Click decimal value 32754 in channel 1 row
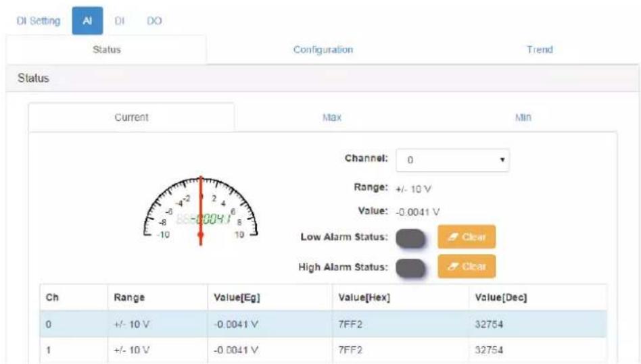The height and width of the screenshot is (364, 641). (489, 350)
